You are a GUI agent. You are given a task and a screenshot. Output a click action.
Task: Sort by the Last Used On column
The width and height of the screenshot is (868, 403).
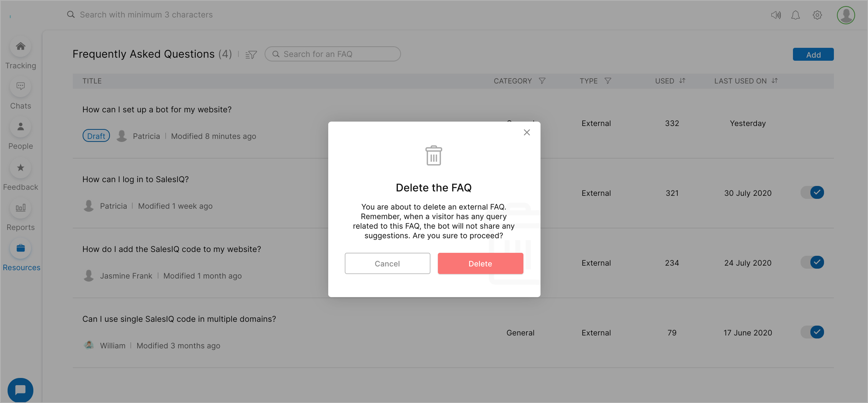point(775,81)
